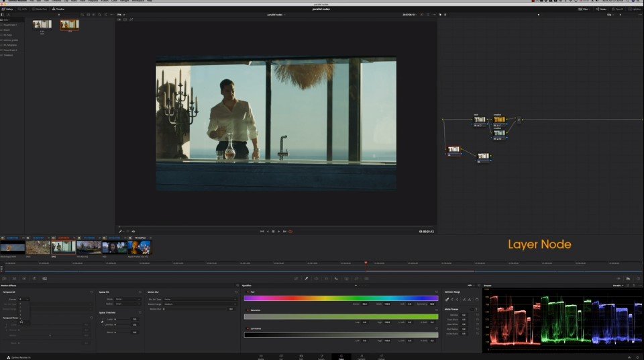Open the gallery options three-dot menu

click(111, 15)
